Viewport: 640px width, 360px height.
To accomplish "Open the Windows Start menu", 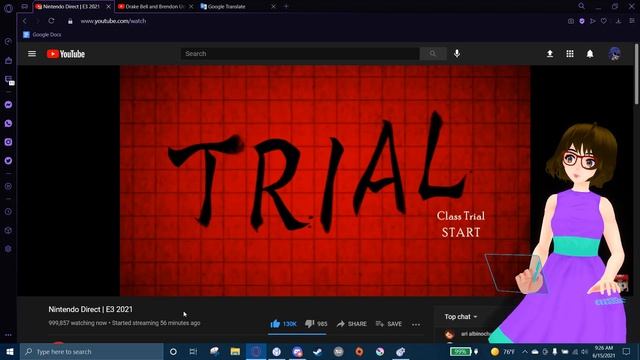I will [10, 352].
